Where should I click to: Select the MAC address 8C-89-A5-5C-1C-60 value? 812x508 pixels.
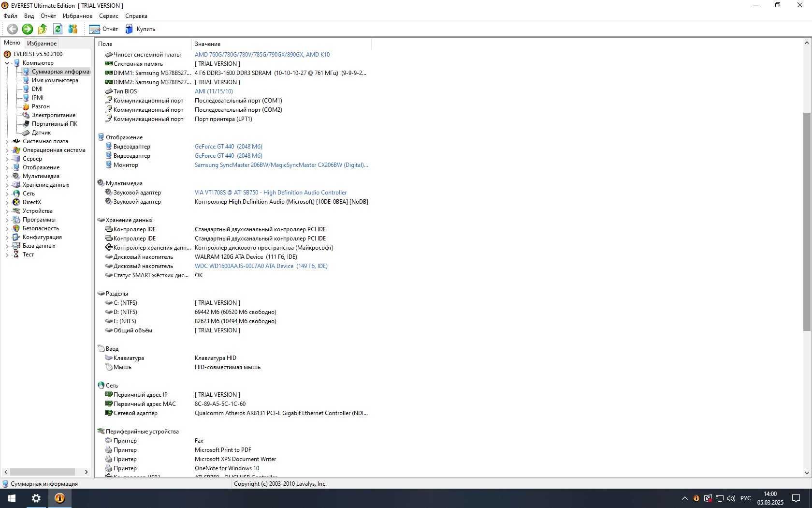coord(220,404)
